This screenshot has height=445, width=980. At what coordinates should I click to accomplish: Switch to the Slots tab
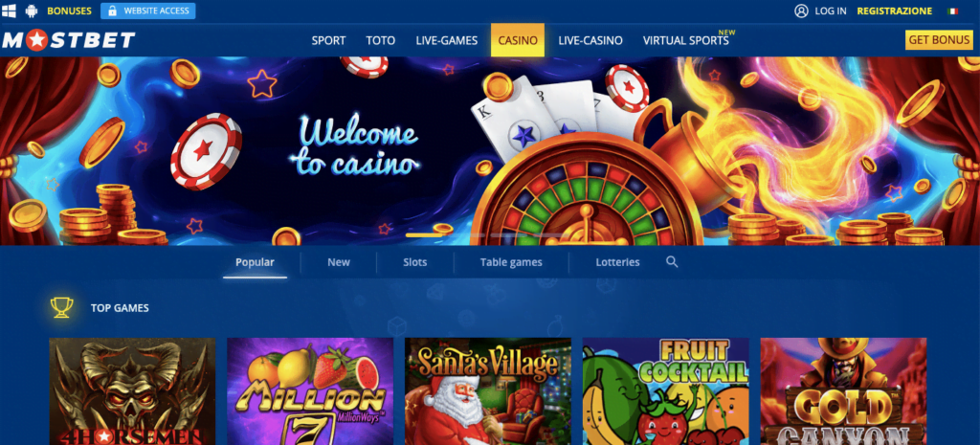pos(415,262)
